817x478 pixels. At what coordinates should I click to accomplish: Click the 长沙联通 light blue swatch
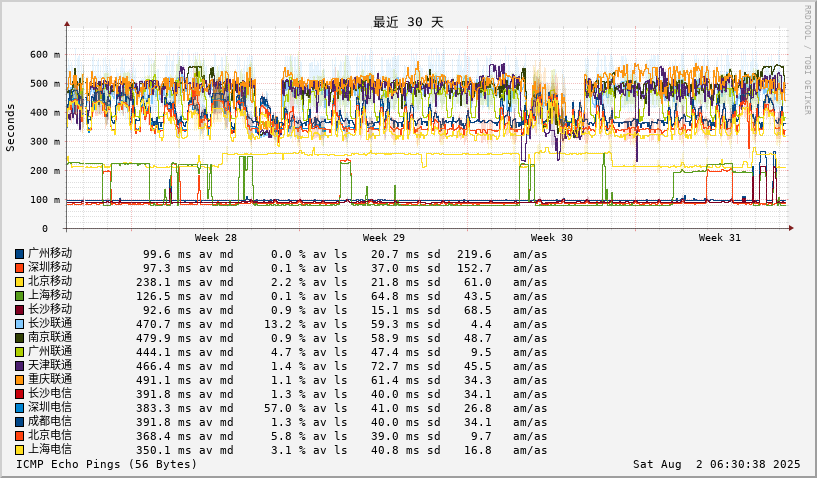(x=19, y=324)
